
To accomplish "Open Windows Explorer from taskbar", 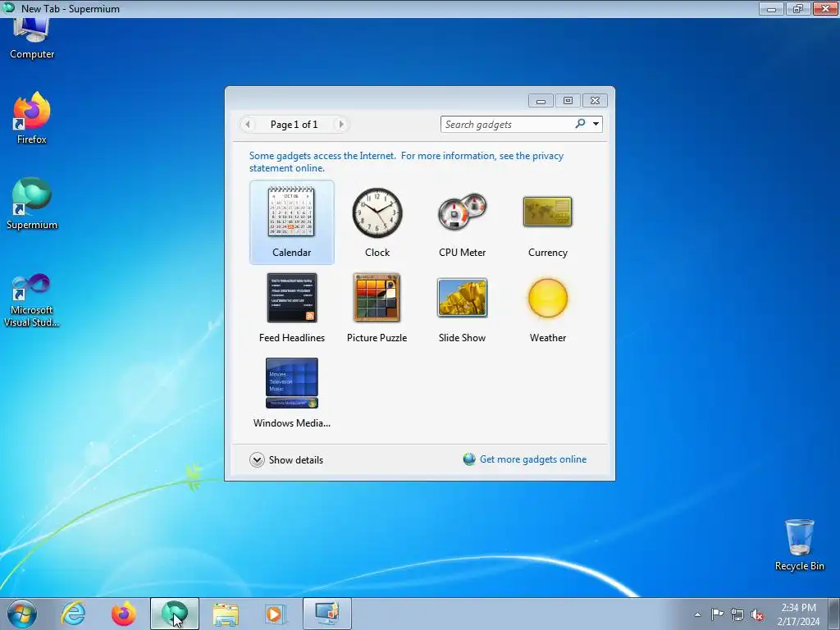I will coord(226,614).
